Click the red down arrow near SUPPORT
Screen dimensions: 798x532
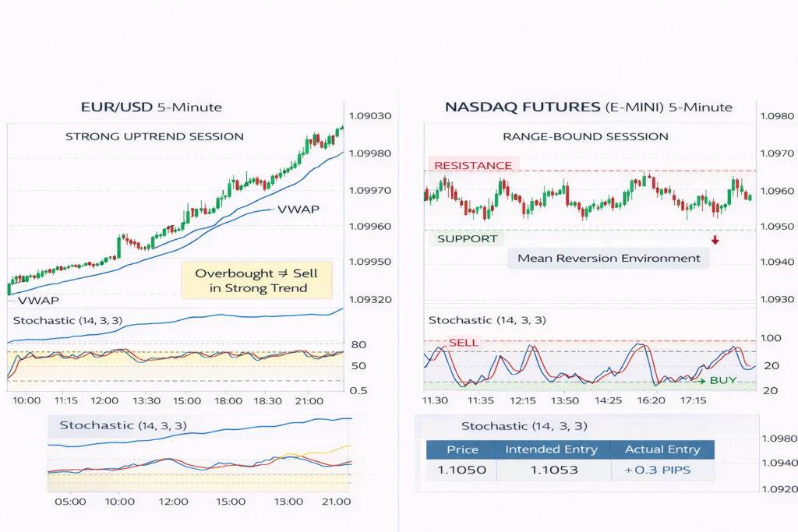[715, 240]
